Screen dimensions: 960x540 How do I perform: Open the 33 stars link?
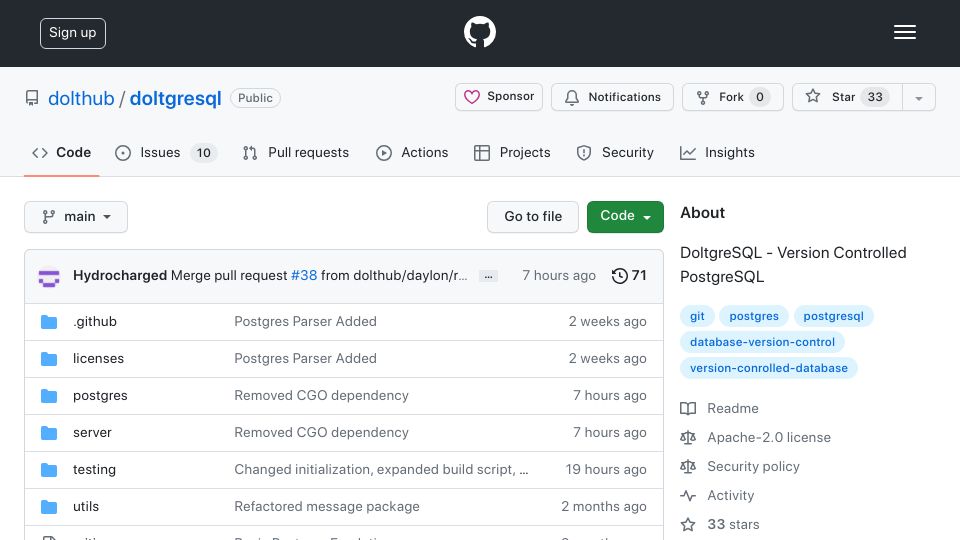pyautogui.click(x=733, y=525)
